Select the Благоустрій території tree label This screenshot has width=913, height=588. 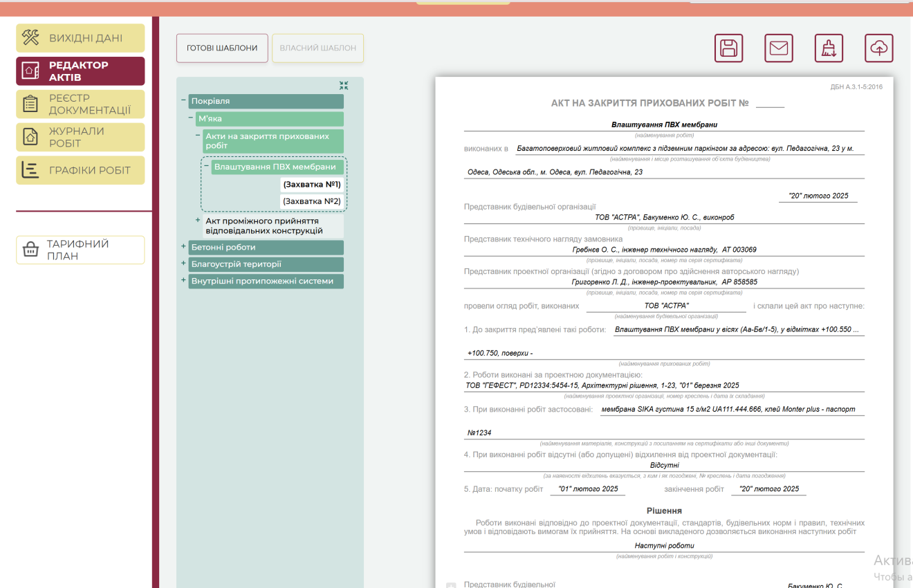pos(266,264)
